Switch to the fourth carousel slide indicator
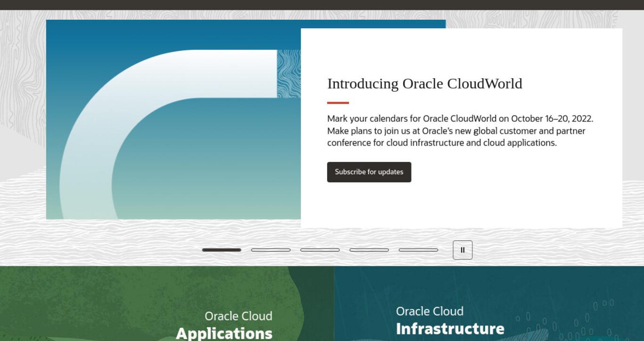 pos(369,250)
